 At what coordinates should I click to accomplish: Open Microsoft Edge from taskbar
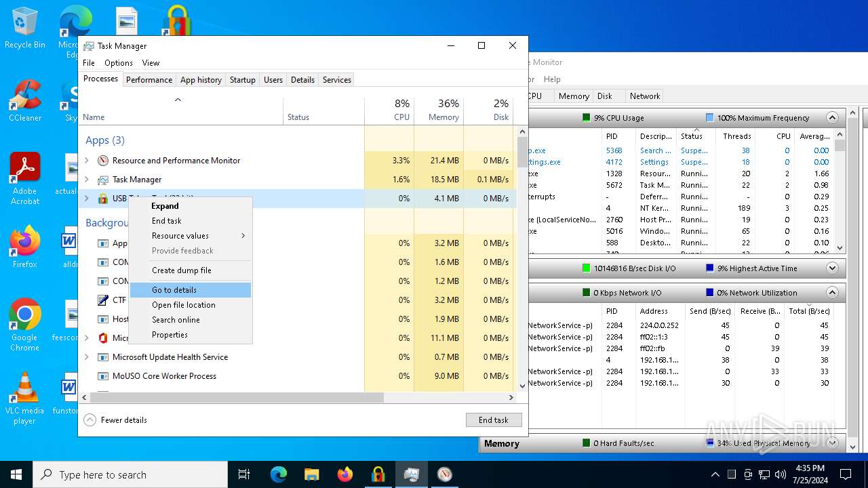[279, 474]
